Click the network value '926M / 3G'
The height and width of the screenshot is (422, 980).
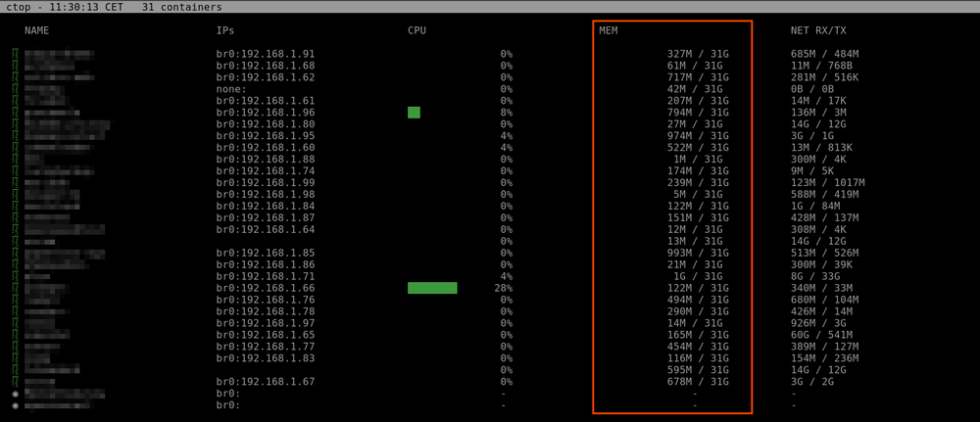818,323
